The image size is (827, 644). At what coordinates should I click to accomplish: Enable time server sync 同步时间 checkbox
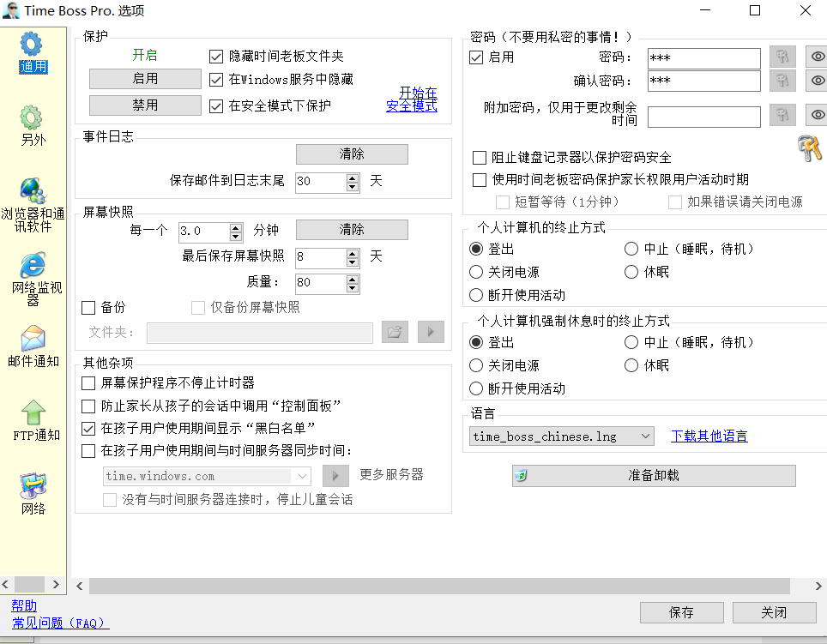coord(88,450)
